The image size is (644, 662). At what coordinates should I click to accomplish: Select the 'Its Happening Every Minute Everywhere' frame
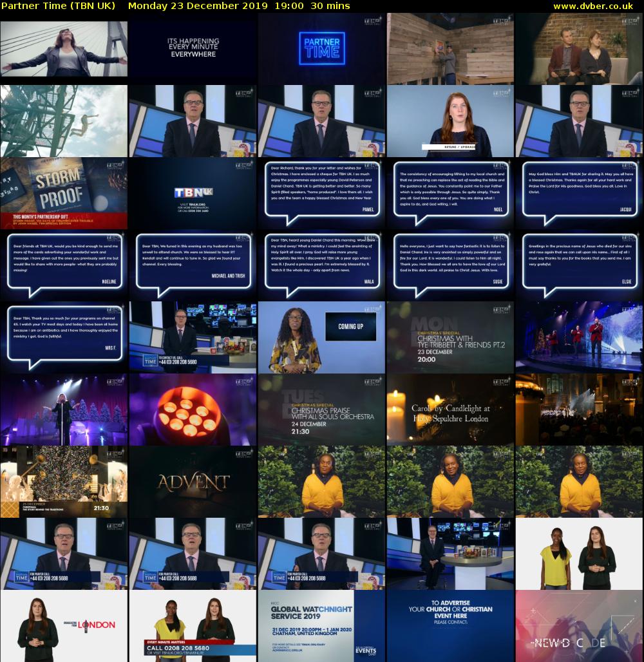click(193, 48)
